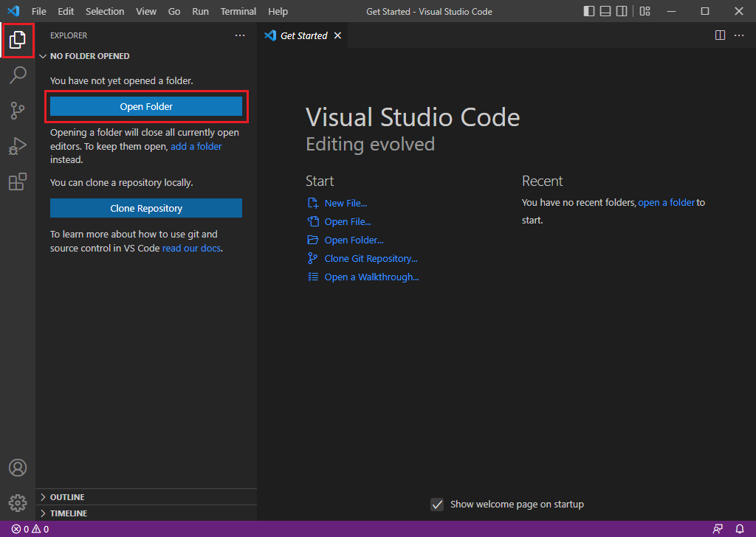
Task: Follow the read our docs link
Action: coord(191,248)
